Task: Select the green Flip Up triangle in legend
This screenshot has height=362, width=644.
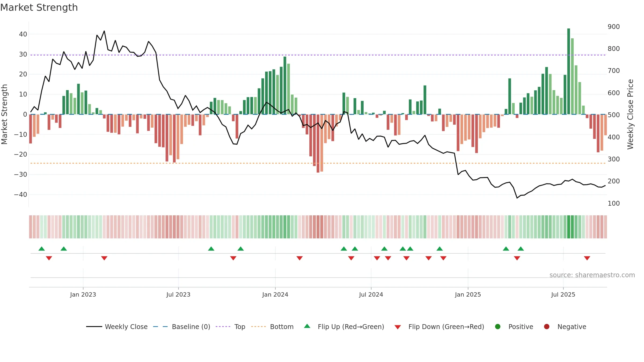Action: pos(307,326)
